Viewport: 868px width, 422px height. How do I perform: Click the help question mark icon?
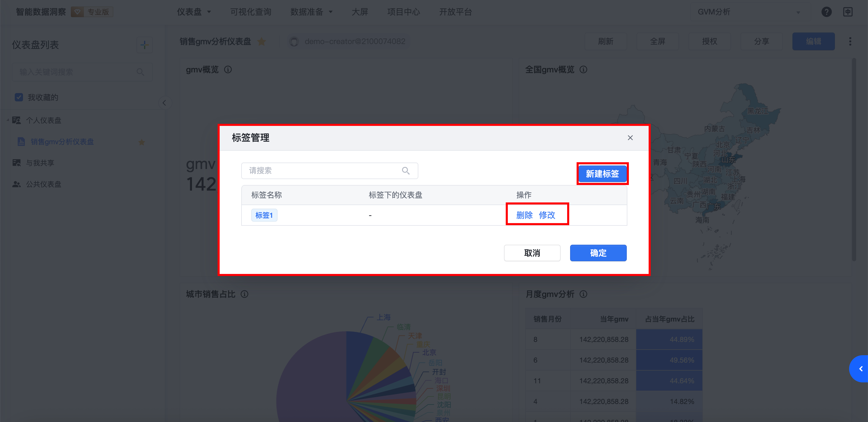(x=826, y=12)
